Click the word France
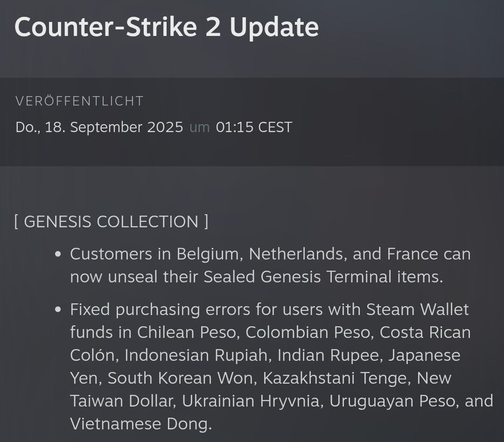 pos(413,254)
